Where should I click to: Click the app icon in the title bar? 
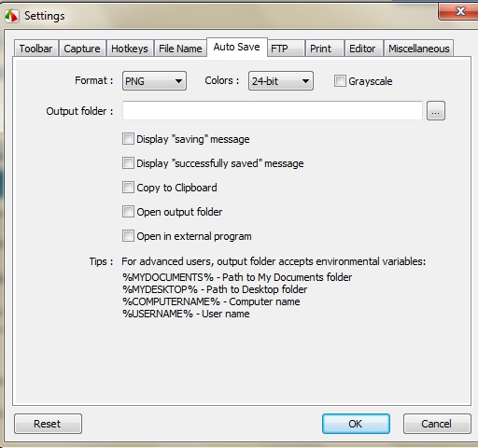[x=12, y=16]
